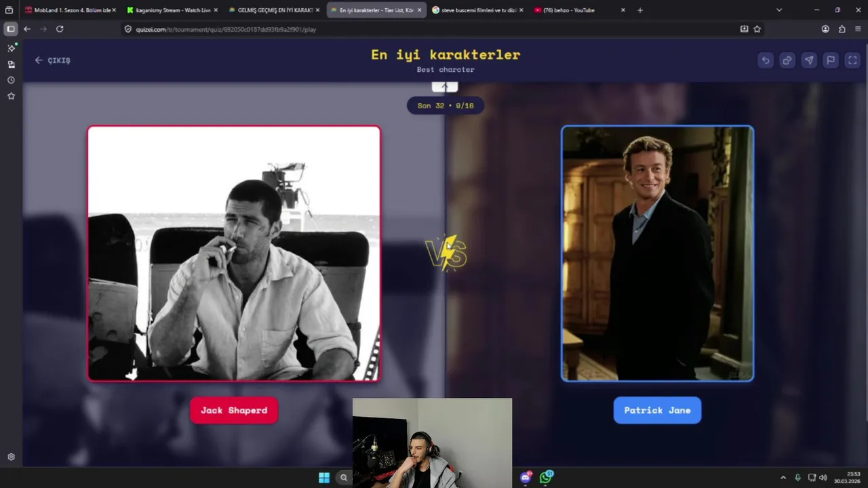Click the microphone tray icon
The height and width of the screenshot is (488, 868).
pyautogui.click(x=797, y=478)
